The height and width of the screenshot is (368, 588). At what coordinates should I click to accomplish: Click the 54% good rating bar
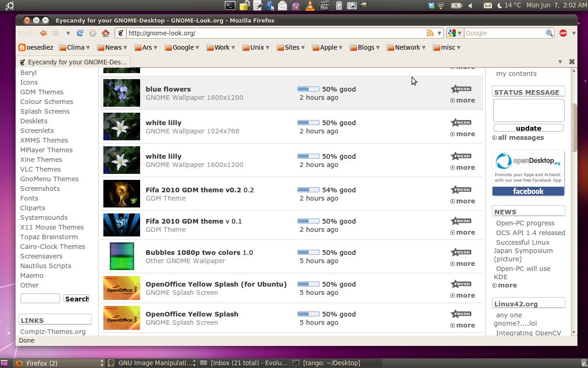pos(308,190)
